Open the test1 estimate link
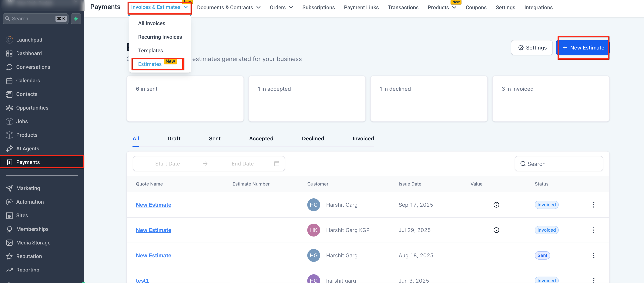The height and width of the screenshot is (283, 644). [142, 281]
